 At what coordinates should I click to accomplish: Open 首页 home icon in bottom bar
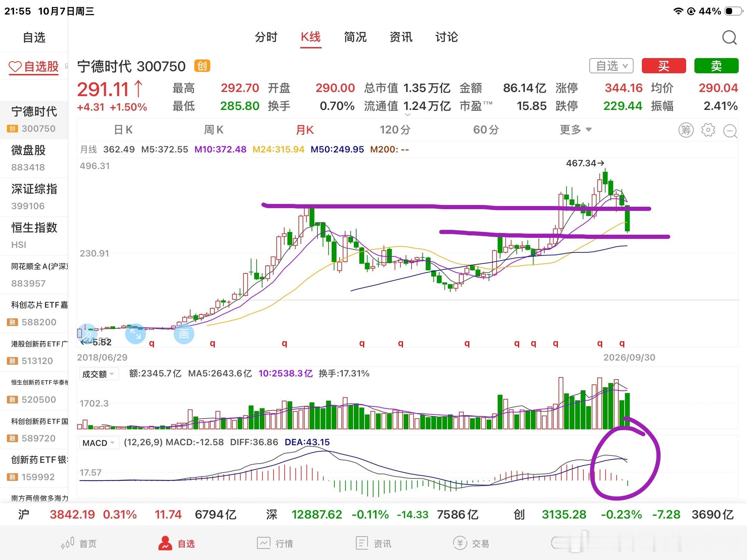pos(68,543)
